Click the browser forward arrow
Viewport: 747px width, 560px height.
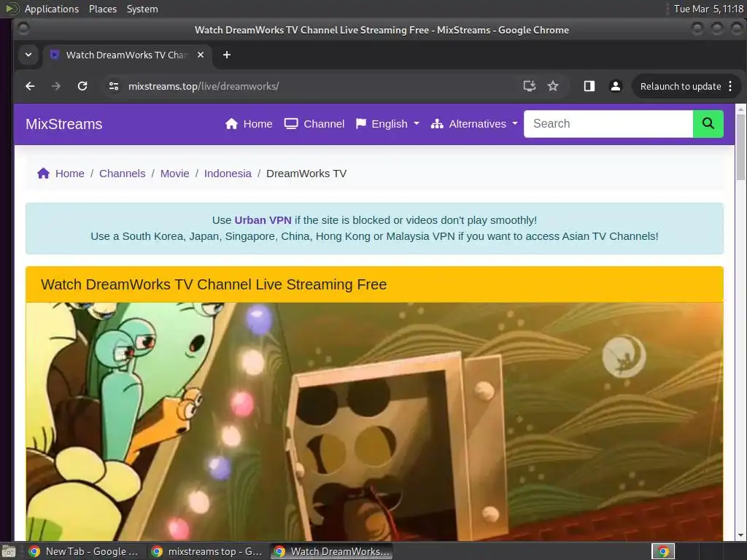pyautogui.click(x=55, y=86)
